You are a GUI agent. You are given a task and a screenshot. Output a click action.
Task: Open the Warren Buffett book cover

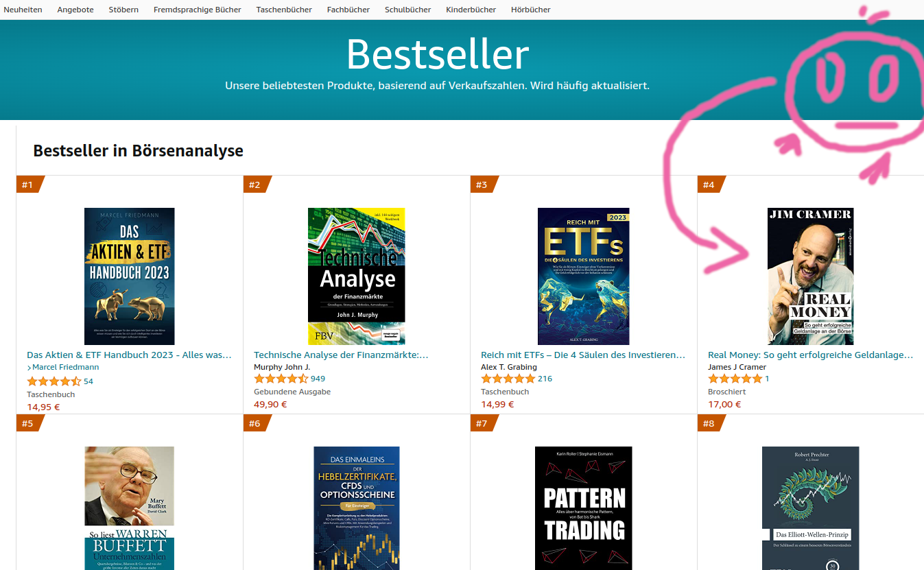[x=130, y=508]
